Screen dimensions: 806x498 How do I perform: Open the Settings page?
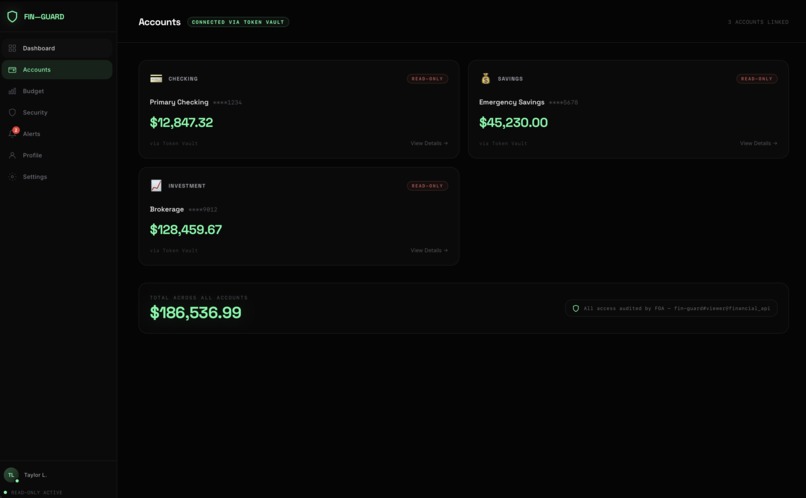57,177
